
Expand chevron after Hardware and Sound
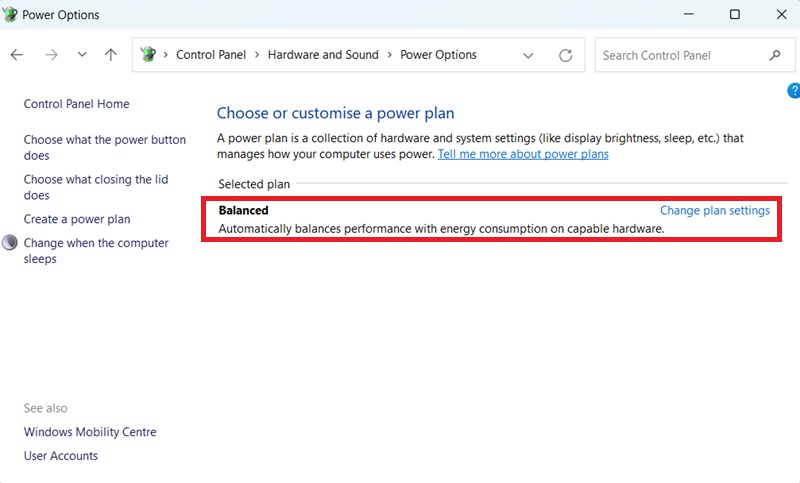tap(389, 55)
